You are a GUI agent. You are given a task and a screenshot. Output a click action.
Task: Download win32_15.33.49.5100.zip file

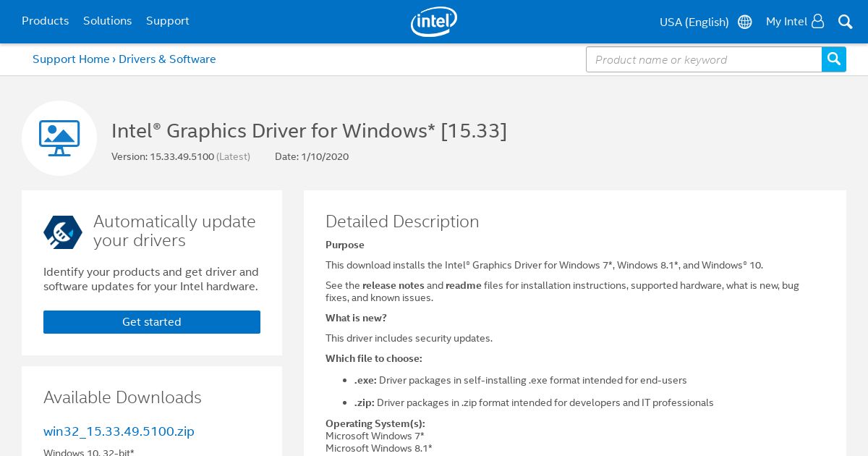119,431
